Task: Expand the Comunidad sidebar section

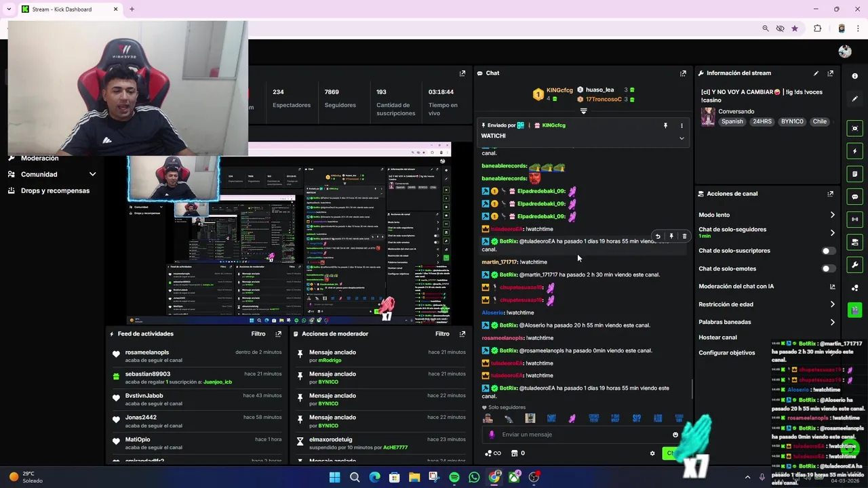Action: pyautogui.click(x=92, y=174)
